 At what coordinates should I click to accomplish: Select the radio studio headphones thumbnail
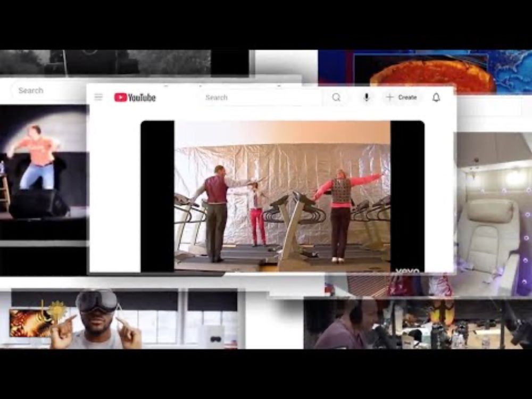[x=418, y=323]
